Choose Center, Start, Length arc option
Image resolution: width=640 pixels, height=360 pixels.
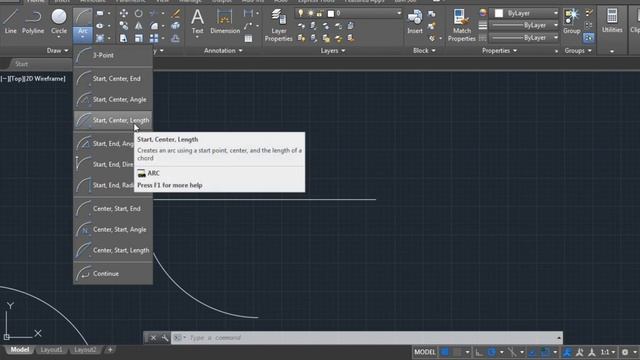coord(113,250)
